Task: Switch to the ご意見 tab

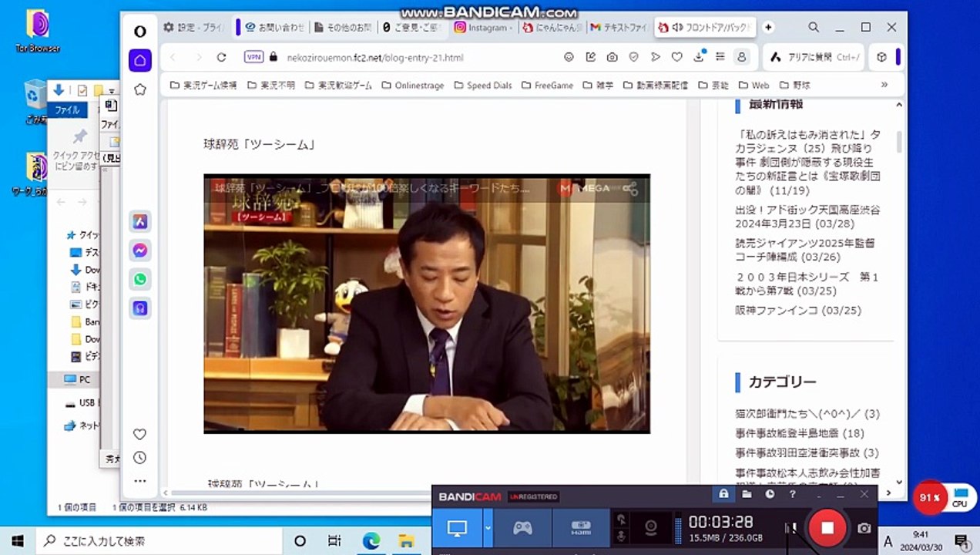Action: (x=413, y=27)
